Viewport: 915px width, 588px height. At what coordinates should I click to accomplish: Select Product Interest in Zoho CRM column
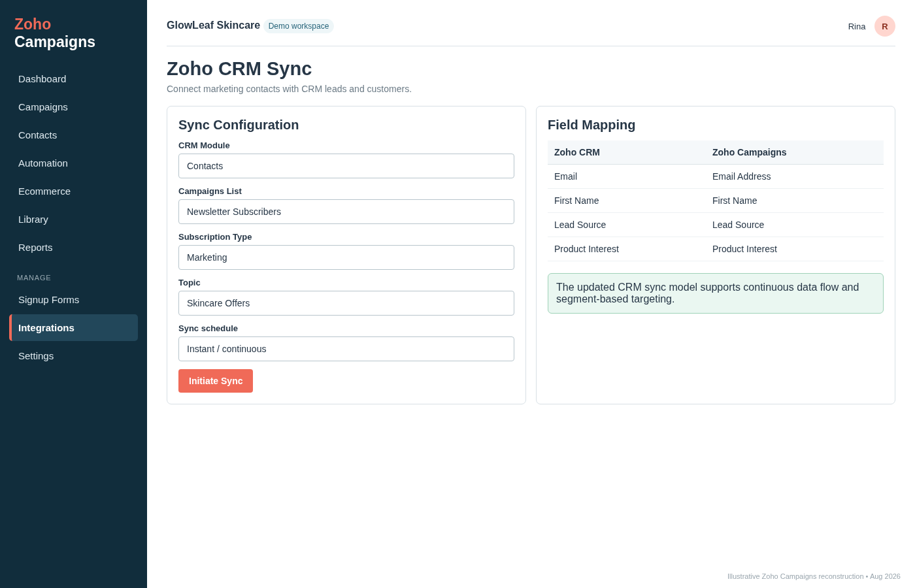tap(627, 249)
